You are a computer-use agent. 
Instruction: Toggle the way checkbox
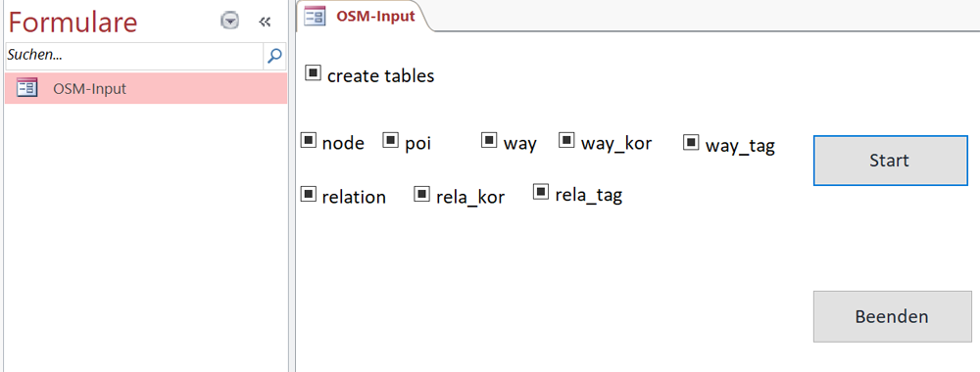point(489,140)
